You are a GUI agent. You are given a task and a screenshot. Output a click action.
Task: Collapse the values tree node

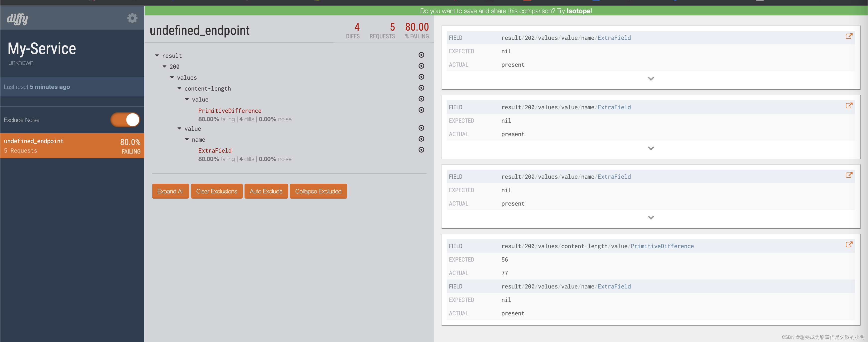[x=172, y=77]
